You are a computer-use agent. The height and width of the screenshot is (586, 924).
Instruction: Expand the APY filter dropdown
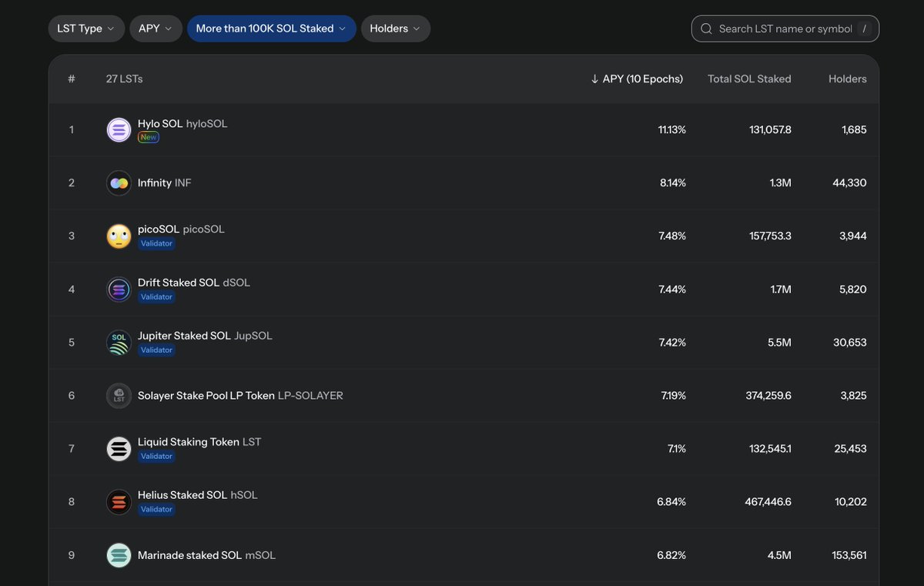(155, 28)
